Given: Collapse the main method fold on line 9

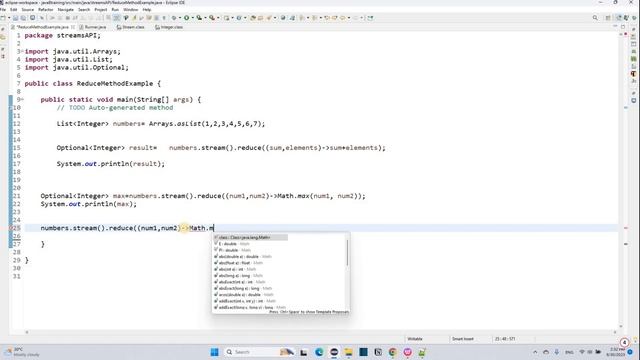Looking at the screenshot, I should pos(22,100).
